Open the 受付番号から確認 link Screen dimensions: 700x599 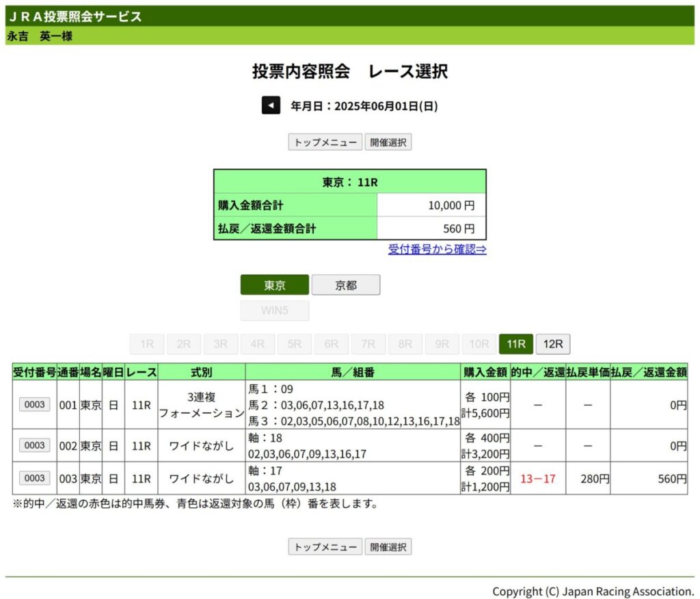tap(437, 249)
